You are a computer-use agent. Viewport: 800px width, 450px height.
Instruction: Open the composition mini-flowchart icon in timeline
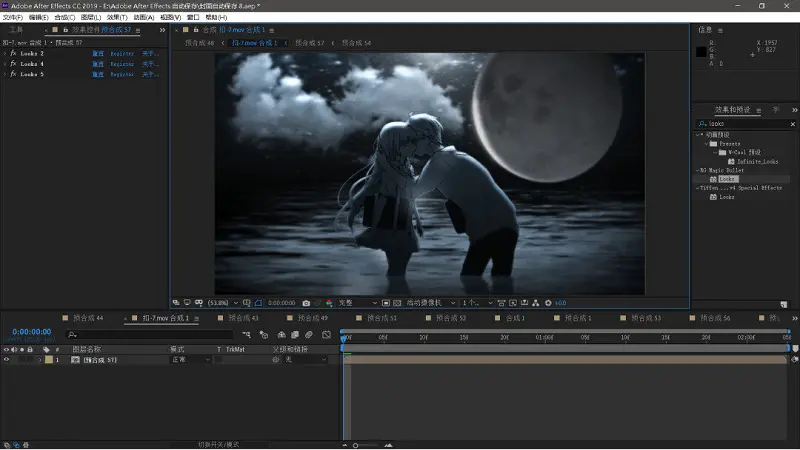coord(246,335)
